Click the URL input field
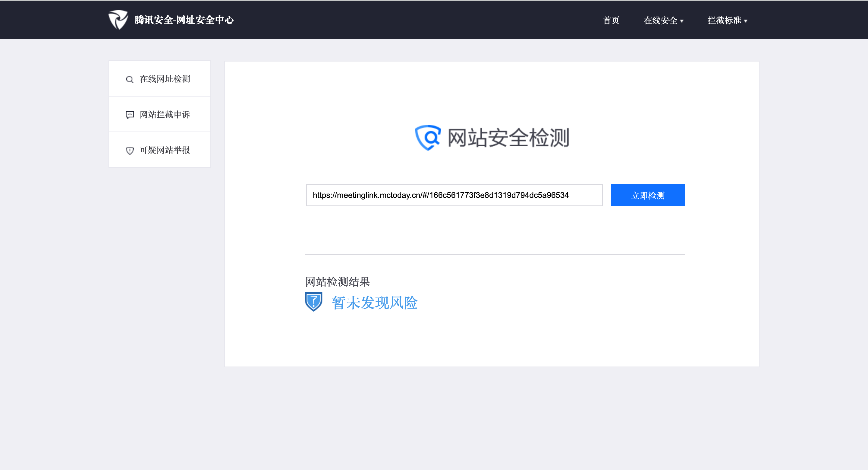This screenshot has width=868, height=470. pos(454,195)
